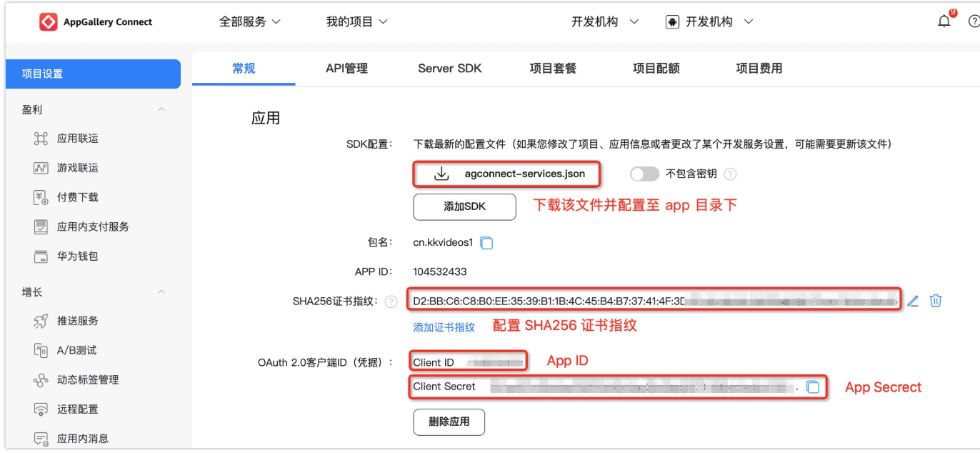Open 远程配置 in the sidebar
980x453 pixels.
(x=78, y=409)
